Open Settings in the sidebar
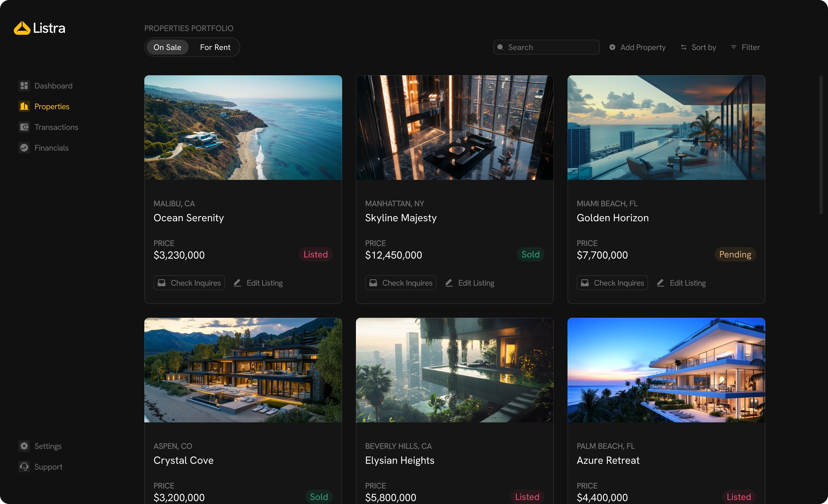828x504 pixels. coord(40,446)
